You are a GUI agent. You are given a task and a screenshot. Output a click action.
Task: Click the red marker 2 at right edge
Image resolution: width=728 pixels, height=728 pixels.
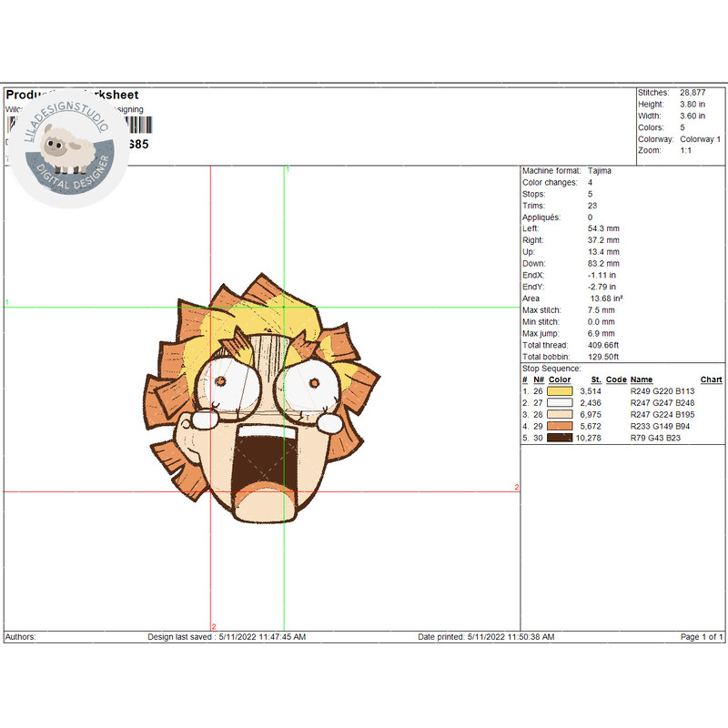516,488
